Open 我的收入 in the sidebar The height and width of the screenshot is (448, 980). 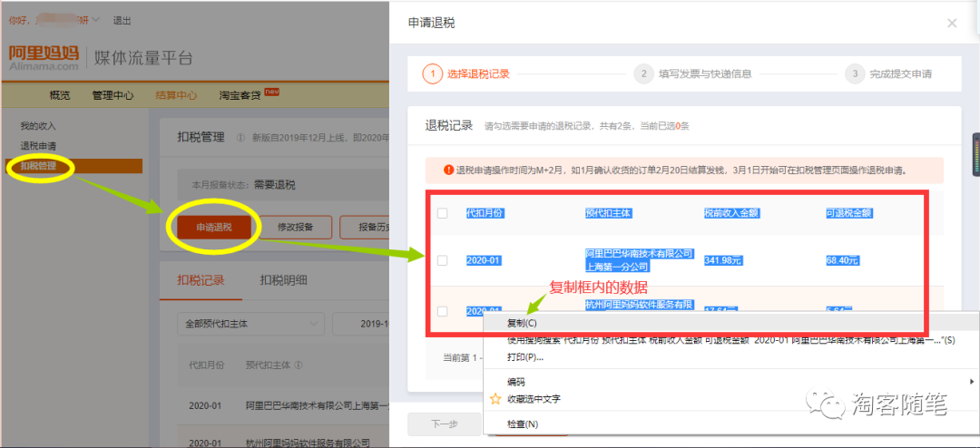coord(38,126)
